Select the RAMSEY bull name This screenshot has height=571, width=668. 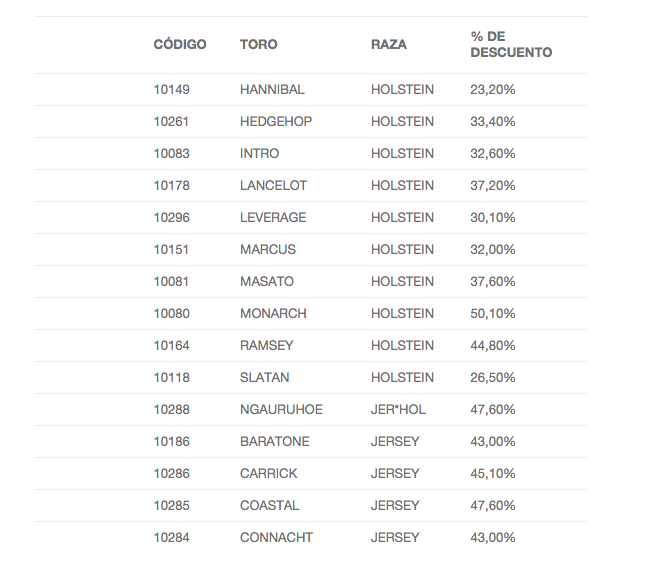[x=267, y=345]
